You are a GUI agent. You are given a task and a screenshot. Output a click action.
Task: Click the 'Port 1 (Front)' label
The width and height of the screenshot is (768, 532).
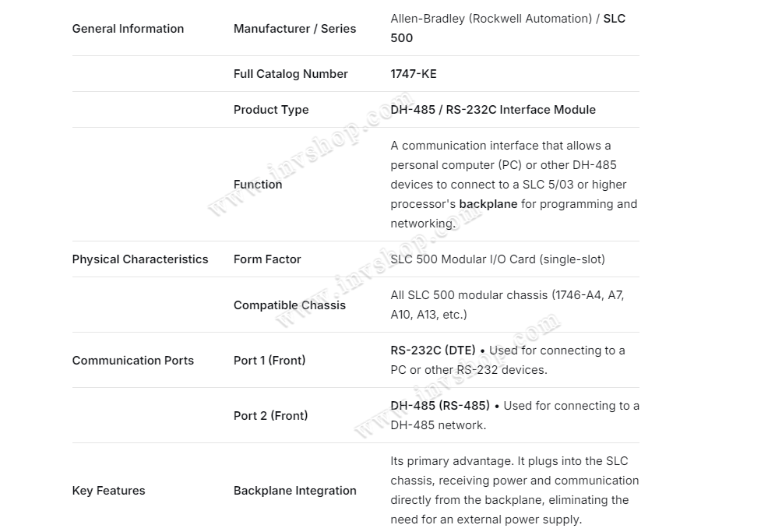click(270, 361)
